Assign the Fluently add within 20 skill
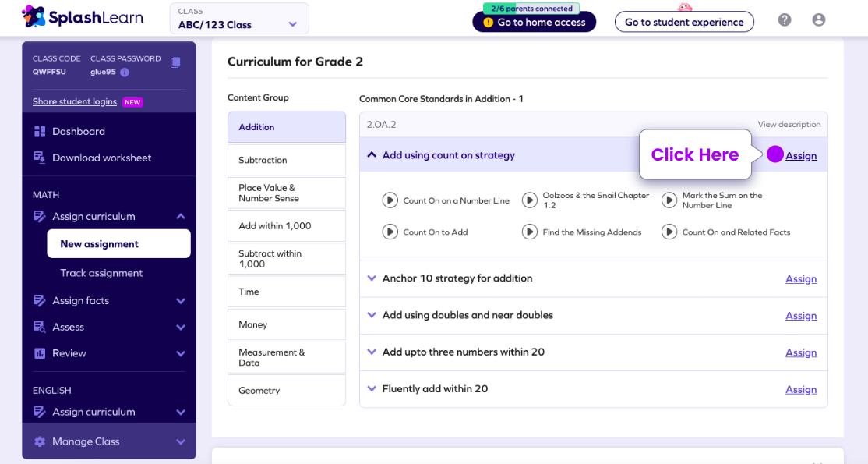868x464 pixels. point(801,389)
